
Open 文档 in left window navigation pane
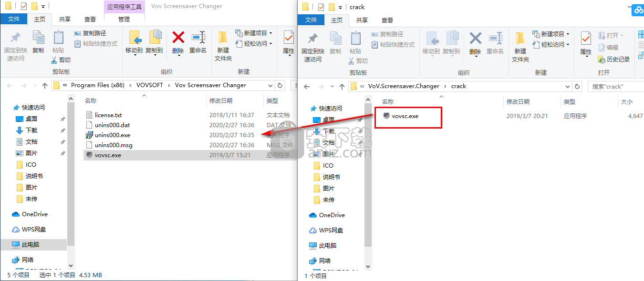[31, 141]
